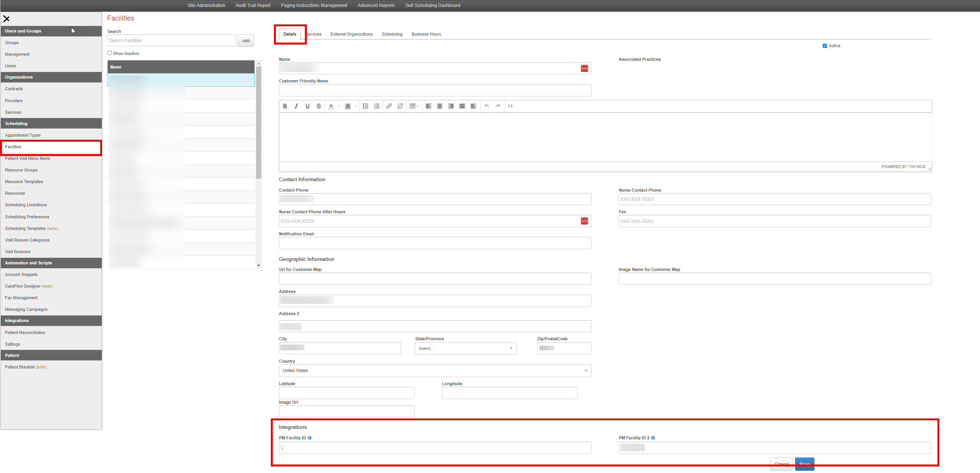The width and height of the screenshot is (980, 473).
Task: Open the text color picker arrow
Action: click(x=339, y=106)
